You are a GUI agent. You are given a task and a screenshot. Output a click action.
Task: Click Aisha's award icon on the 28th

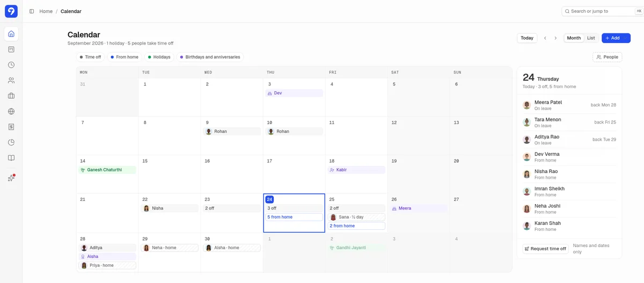point(83,257)
